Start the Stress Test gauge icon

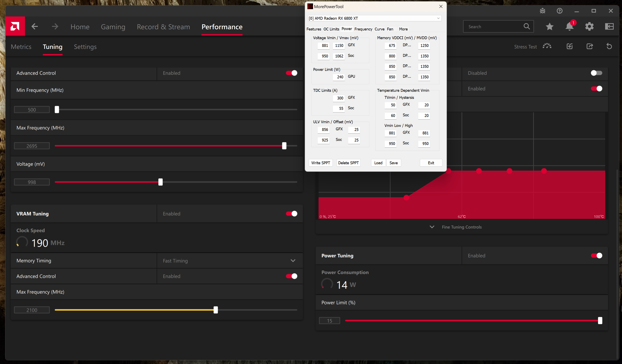[x=547, y=46]
